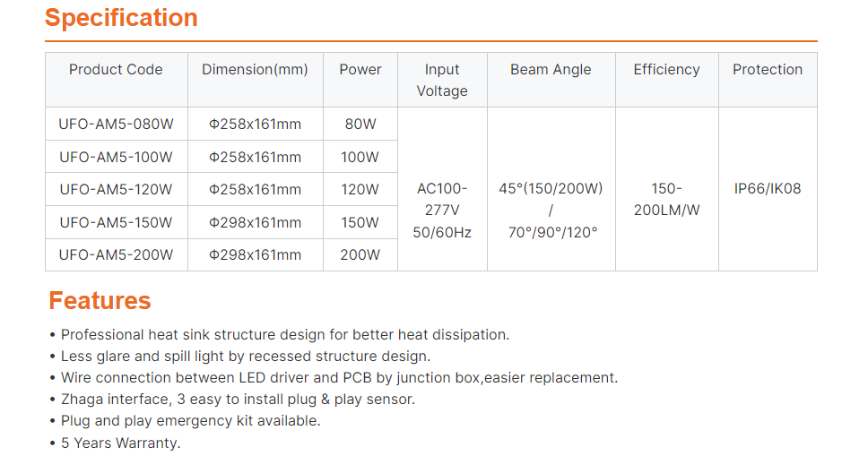This screenshot has width=868, height=456.
Task: Select the IP66/IK08 protection value
Action: point(768,189)
